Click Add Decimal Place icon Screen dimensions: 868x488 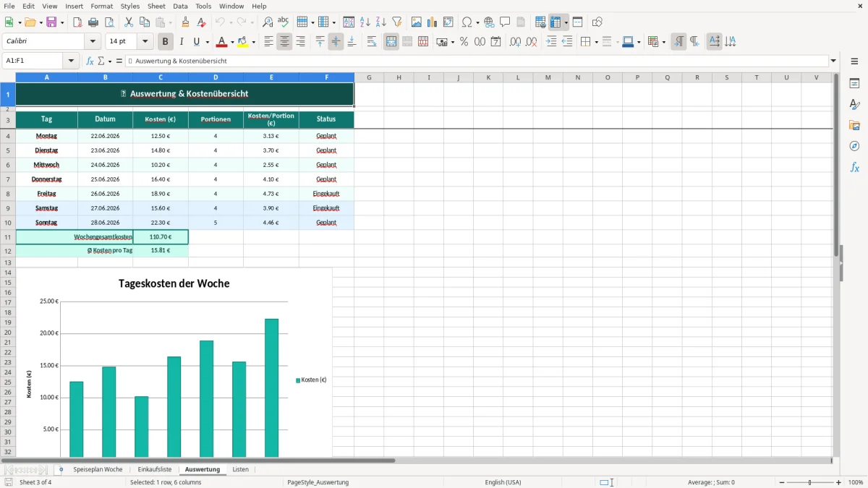(515, 42)
